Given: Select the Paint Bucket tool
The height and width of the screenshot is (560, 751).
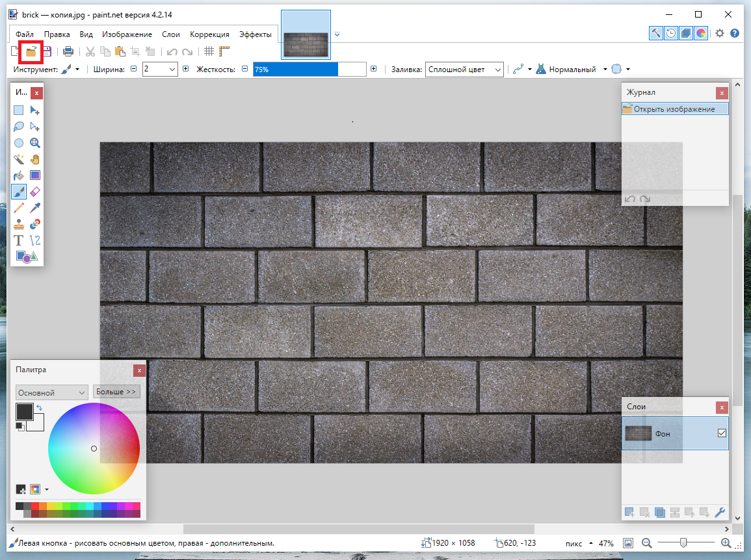Looking at the screenshot, I should [x=19, y=175].
